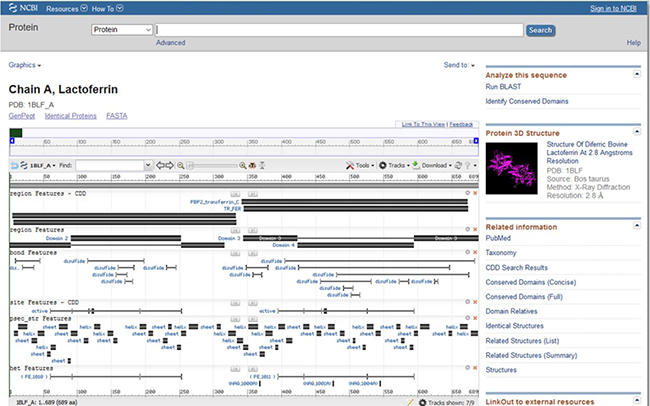Click the back arrow icon beside 1BLF_A
Viewport: 650px width, 406px height.
pyautogui.click(x=15, y=165)
